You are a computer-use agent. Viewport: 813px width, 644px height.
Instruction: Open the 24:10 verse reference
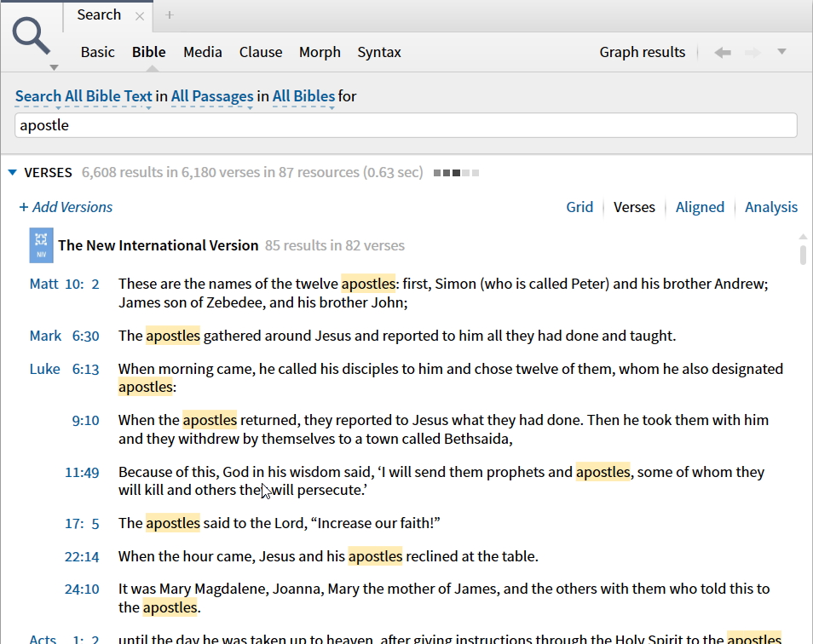(x=82, y=589)
